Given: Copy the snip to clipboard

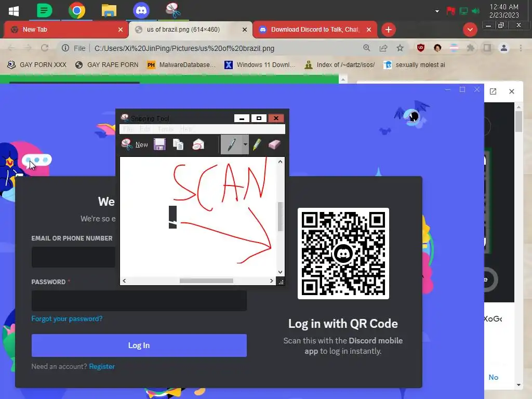Looking at the screenshot, I should coord(178,144).
